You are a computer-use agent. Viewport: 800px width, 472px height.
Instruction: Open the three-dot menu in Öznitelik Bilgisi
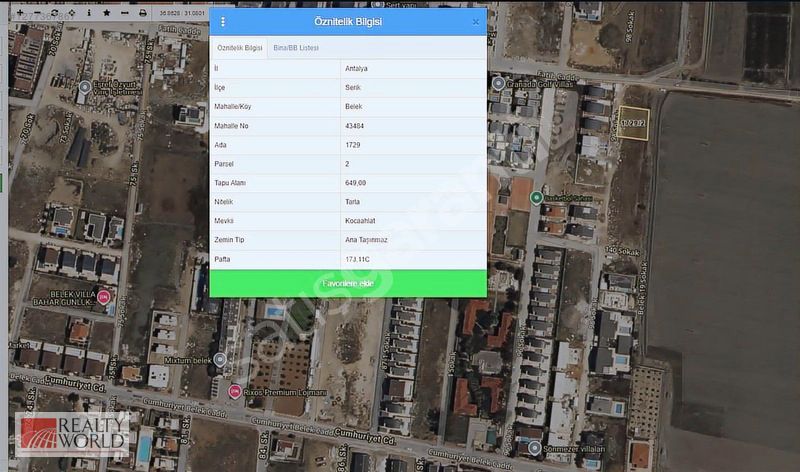(222, 21)
